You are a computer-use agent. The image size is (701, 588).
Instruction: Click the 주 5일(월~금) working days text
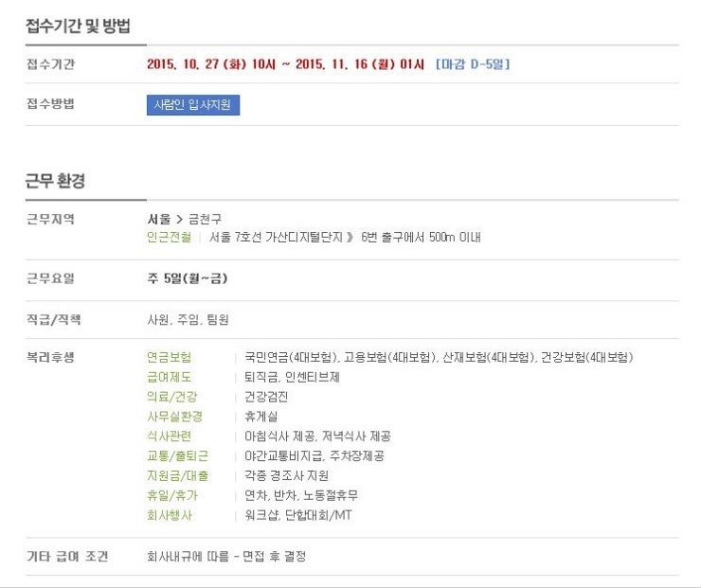tap(188, 278)
